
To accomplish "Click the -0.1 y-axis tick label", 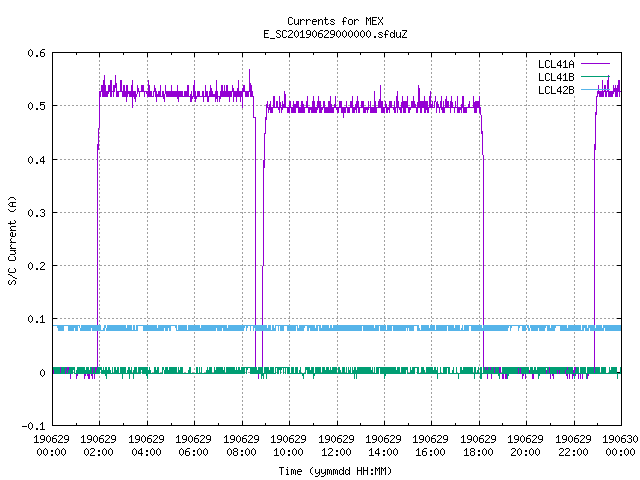I will [x=33, y=426].
